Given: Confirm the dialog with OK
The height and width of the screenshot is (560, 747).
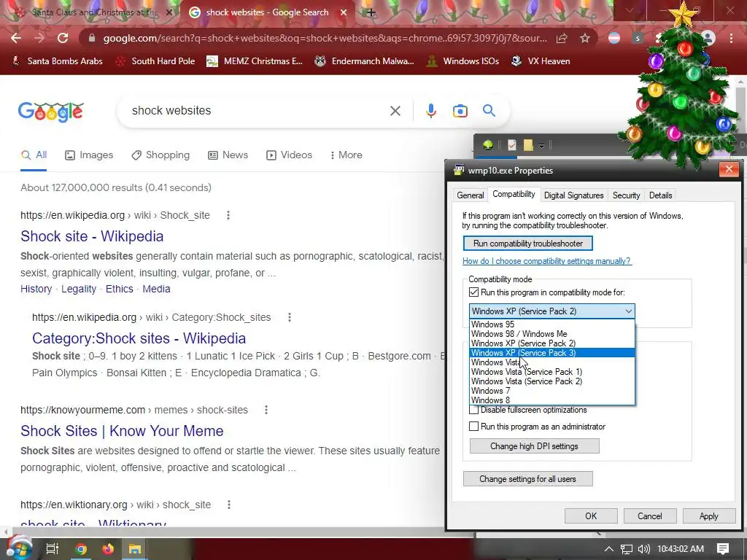Looking at the screenshot, I should pyautogui.click(x=591, y=516).
